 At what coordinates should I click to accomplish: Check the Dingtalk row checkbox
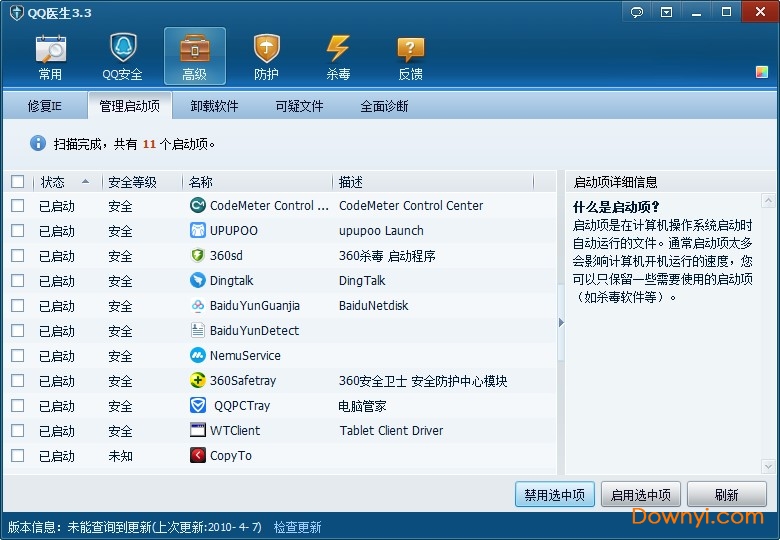[17, 280]
